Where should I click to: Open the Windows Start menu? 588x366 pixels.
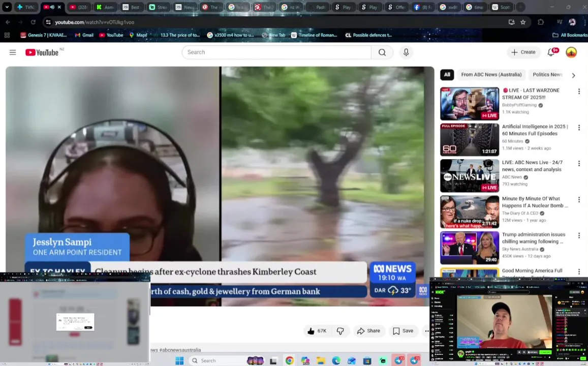[x=179, y=361]
